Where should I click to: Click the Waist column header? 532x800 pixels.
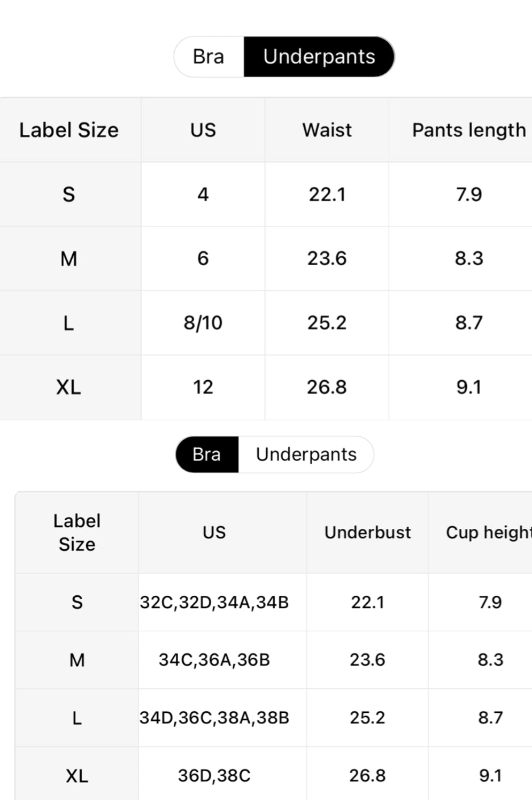pyautogui.click(x=327, y=130)
